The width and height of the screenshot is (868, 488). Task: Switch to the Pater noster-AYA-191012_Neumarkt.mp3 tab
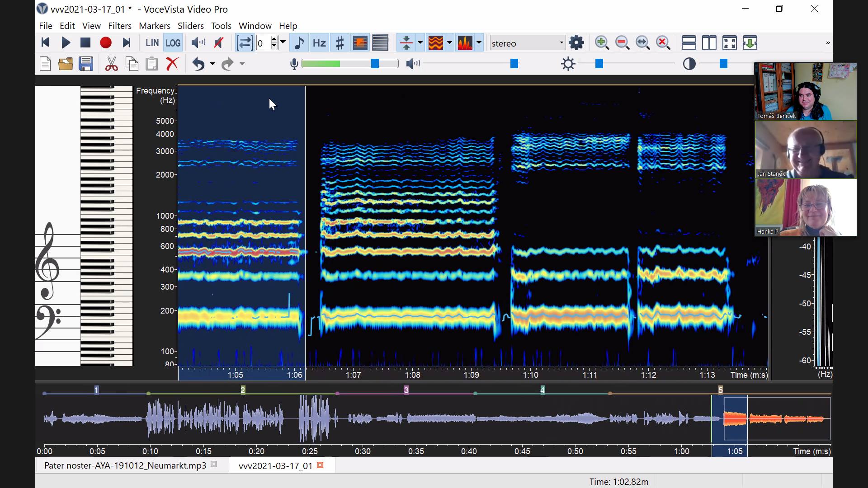(x=125, y=465)
